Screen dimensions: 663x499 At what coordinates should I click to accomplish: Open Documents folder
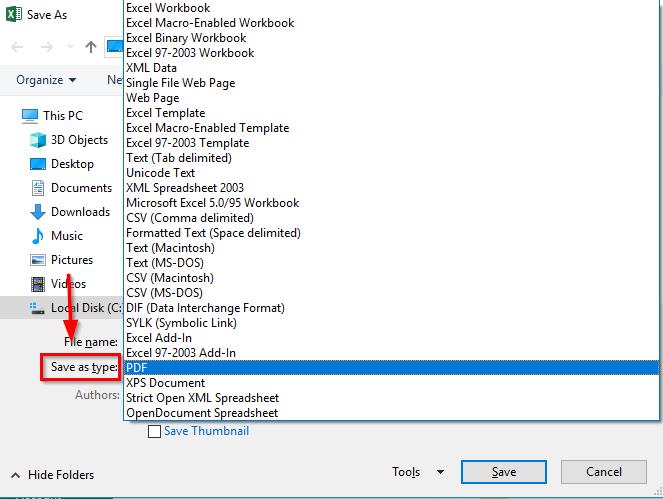(82, 188)
